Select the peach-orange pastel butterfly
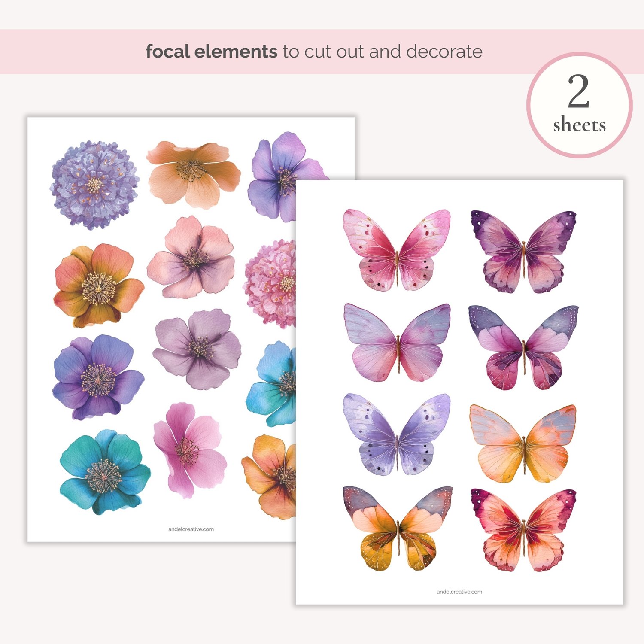This screenshot has height=644, width=644. click(x=523, y=444)
